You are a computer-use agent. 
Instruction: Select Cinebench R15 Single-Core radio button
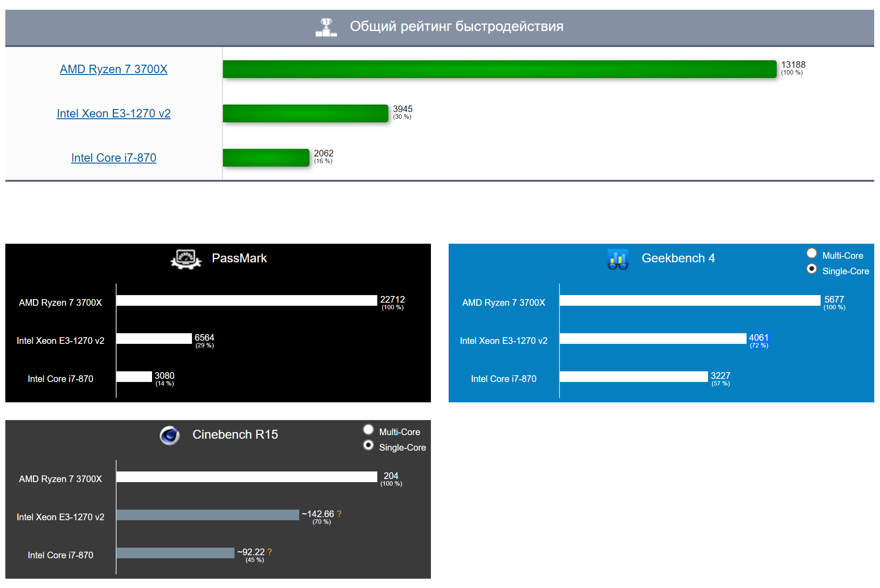coord(368,445)
